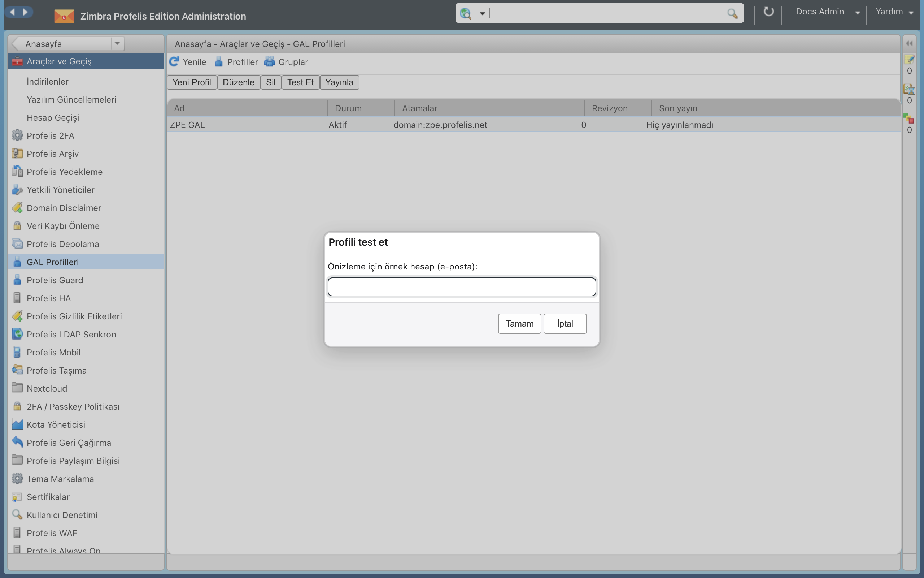Click the Profelis 2FA gear icon
Screen dimensions: 924x578
[17, 135]
